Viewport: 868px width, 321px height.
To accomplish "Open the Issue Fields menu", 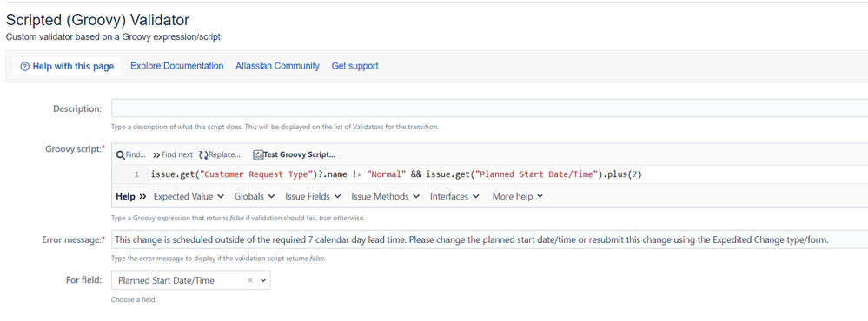I will (313, 196).
